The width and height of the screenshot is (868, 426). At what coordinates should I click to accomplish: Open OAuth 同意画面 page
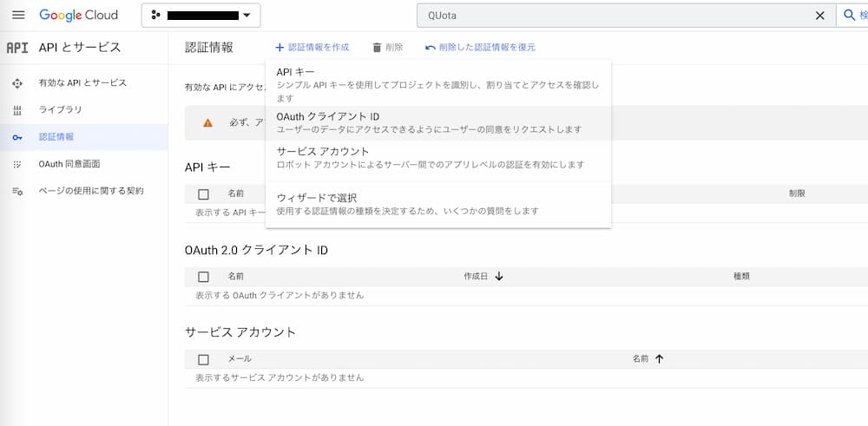[69, 164]
